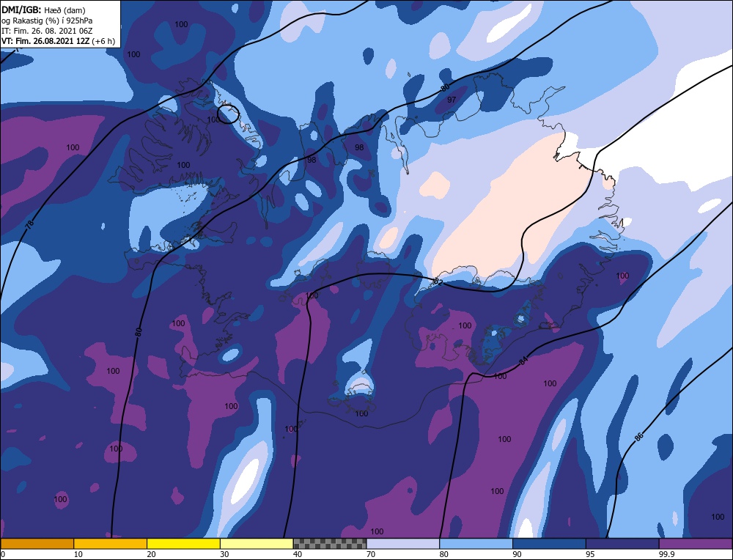Click the legend tick label '40'
The width and height of the screenshot is (733, 560).
click(x=298, y=554)
